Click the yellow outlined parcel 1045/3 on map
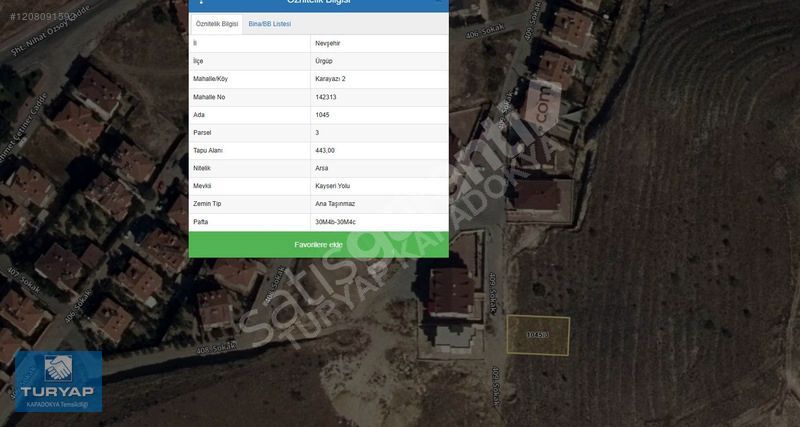The width and height of the screenshot is (800, 427). pos(538,335)
